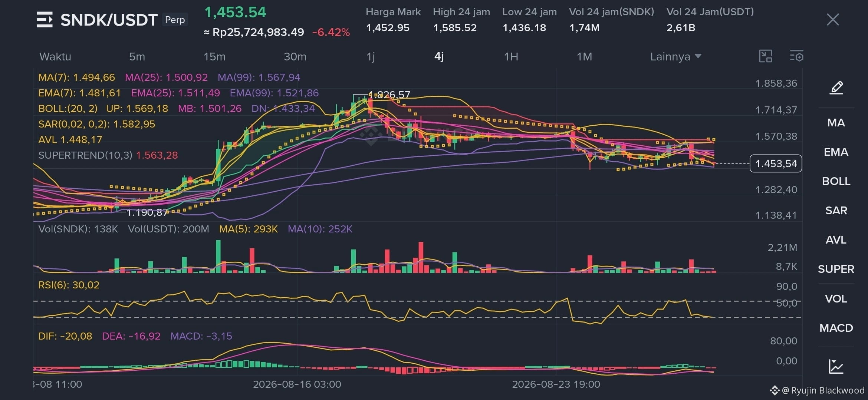Click the DIF: -20,08 label
The width and height of the screenshot is (868, 400).
pos(65,336)
